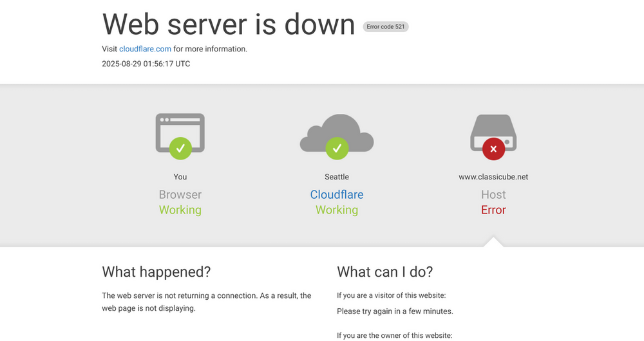Click Working status under Cloudflare
This screenshot has height=341, width=644.
click(x=337, y=210)
